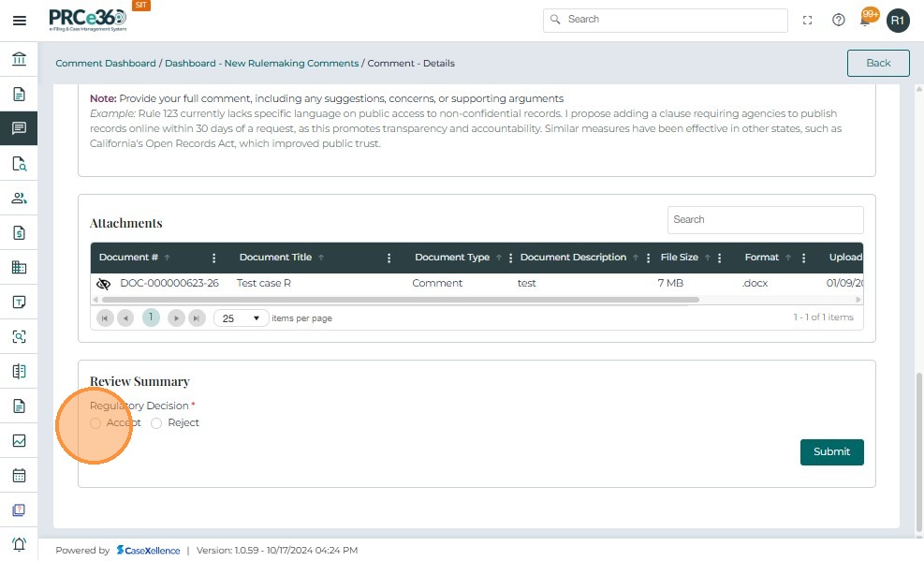Open Dashboard - New Rulemaking Comments breadcrumb

[x=261, y=64]
